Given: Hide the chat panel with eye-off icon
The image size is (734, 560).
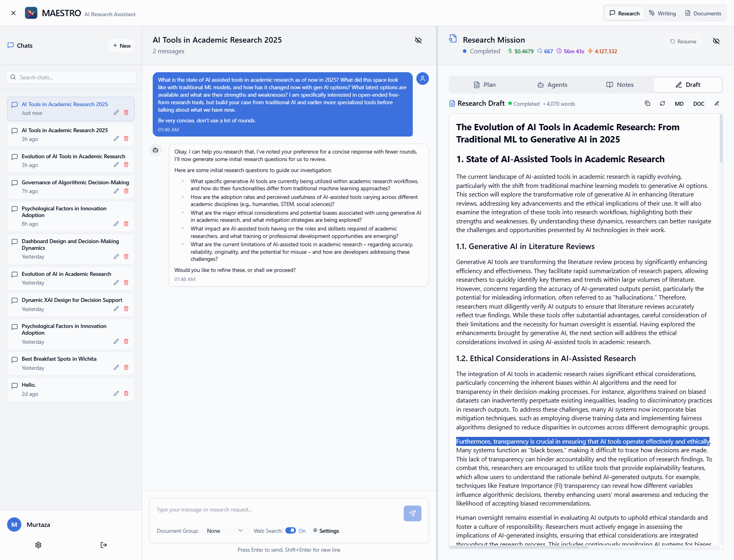Looking at the screenshot, I should tap(418, 40).
